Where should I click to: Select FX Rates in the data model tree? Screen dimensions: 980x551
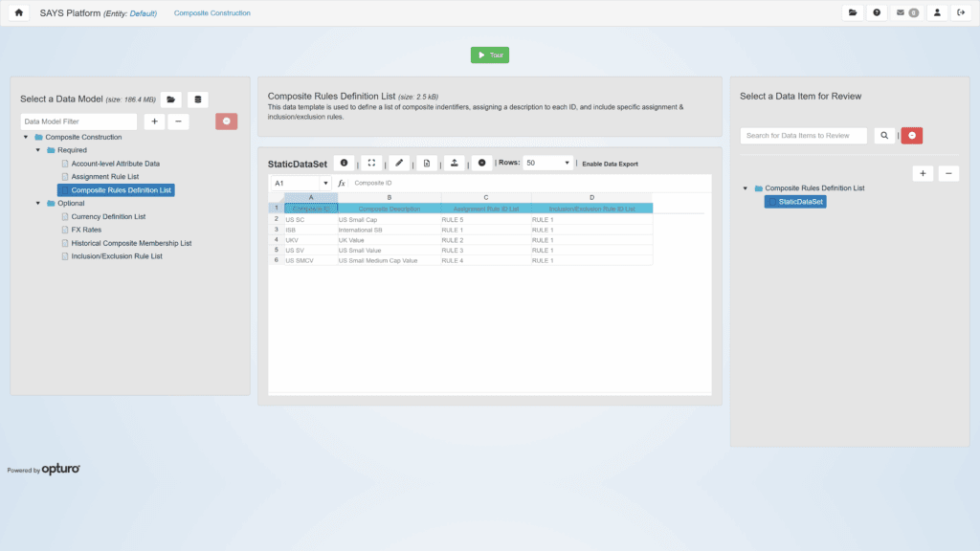85,230
